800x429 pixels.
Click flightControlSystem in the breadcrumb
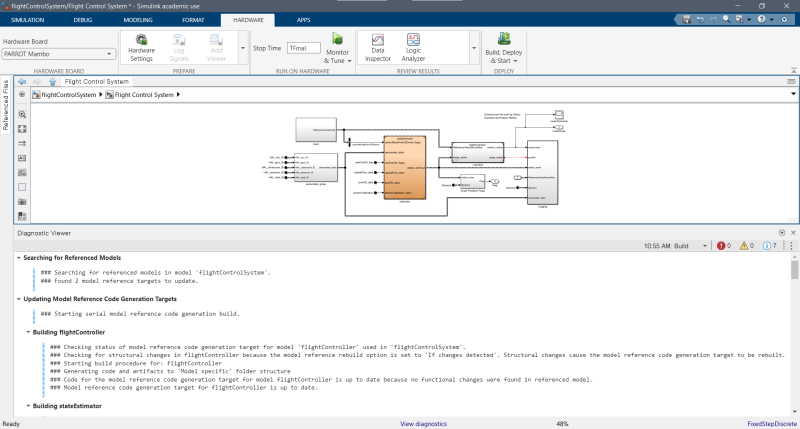pyautogui.click(x=68, y=95)
